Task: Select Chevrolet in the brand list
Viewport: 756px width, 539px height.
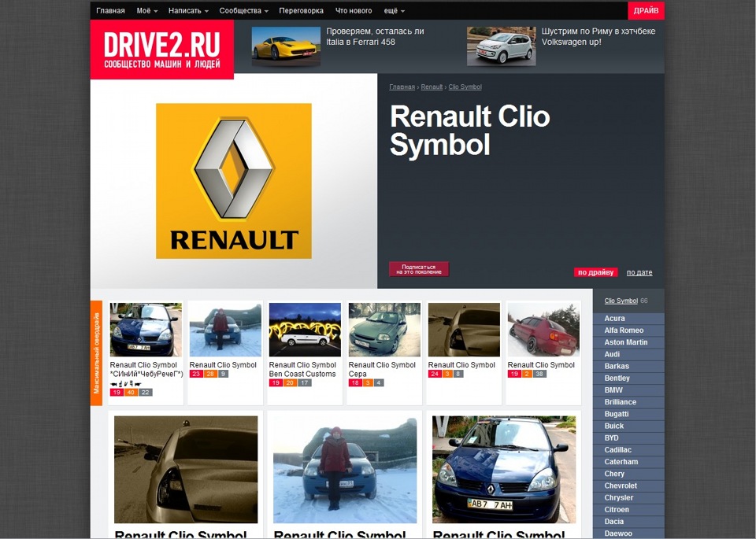Action: [x=628, y=486]
